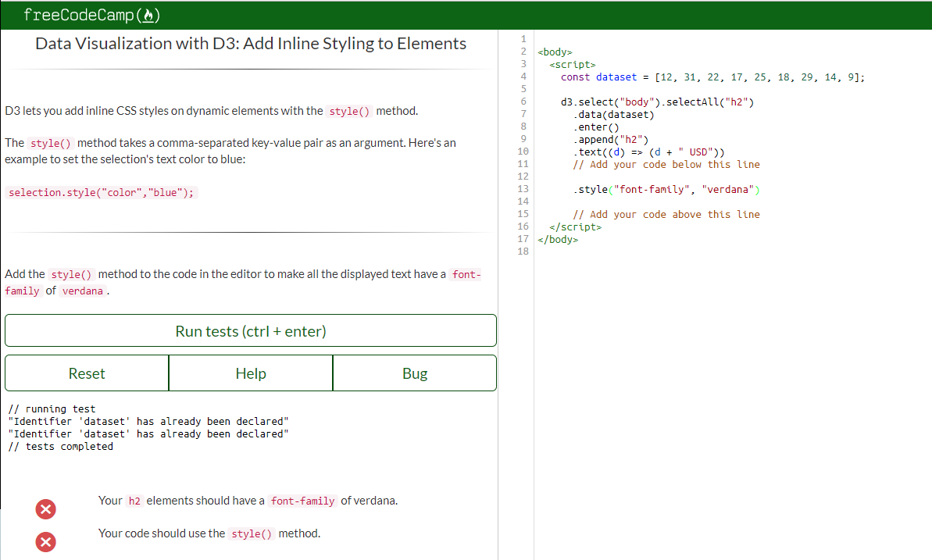Click the Reset button
Image resolution: width=932 pixels, height=560 pixels.
[86, 373]
